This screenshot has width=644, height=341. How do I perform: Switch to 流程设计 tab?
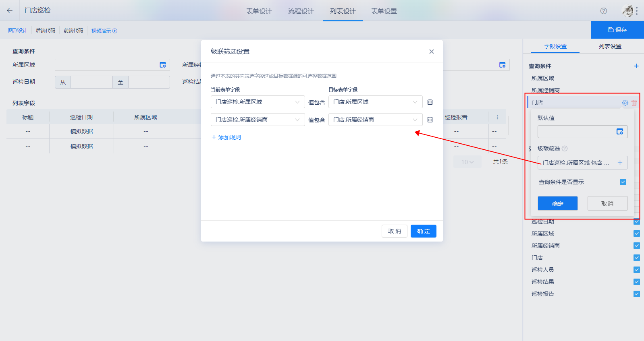click(x=301, y=11)
